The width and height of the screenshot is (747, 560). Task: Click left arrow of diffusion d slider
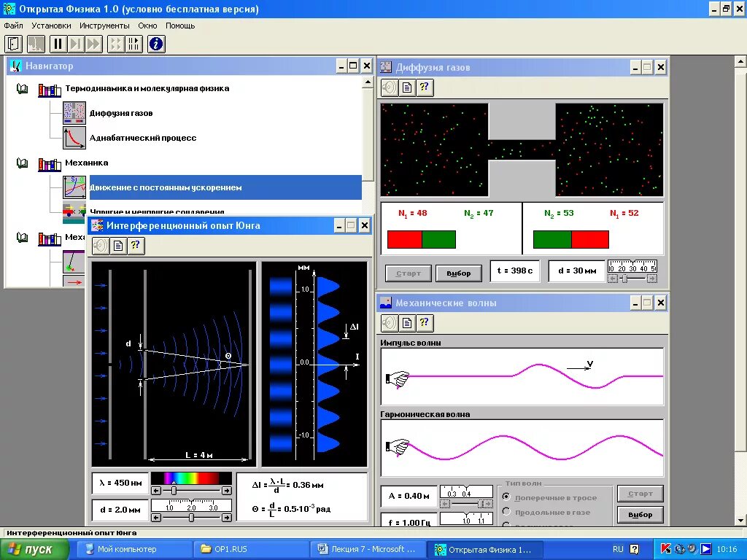point(613,279)
